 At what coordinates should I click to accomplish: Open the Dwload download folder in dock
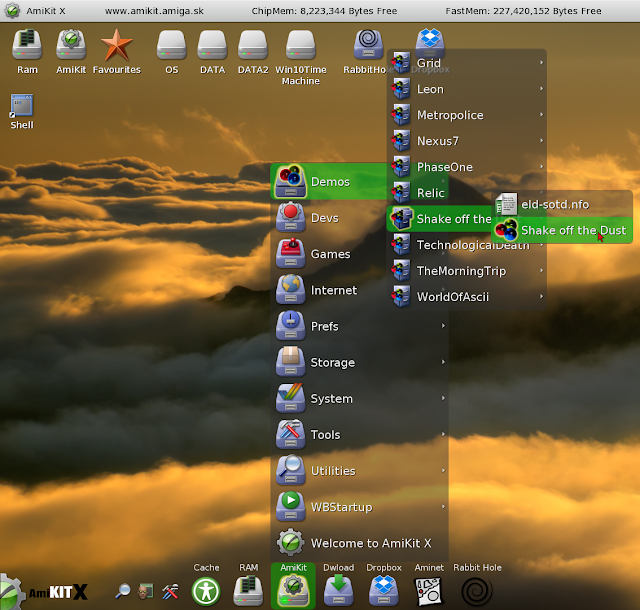[x=338, y=590]
